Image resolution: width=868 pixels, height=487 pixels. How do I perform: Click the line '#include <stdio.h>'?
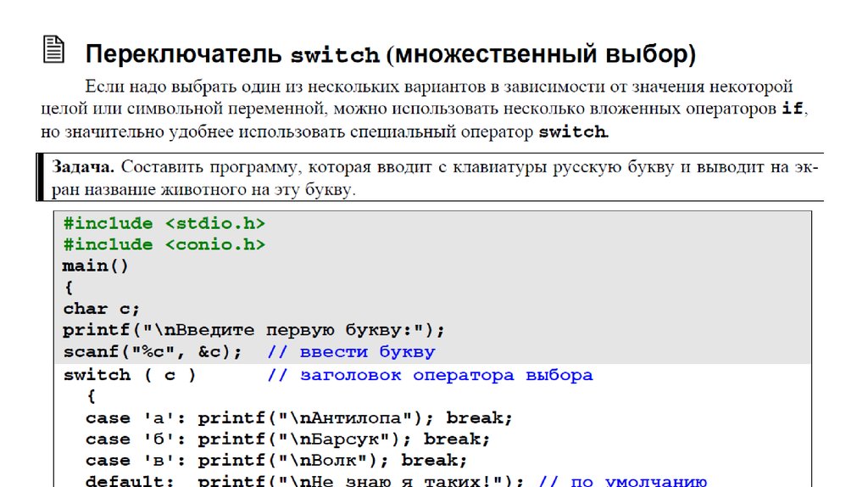164,224
